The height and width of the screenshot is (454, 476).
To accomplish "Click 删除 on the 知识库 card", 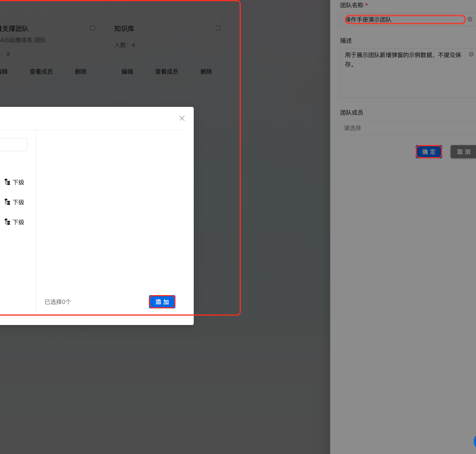I will tap(206, 72).
